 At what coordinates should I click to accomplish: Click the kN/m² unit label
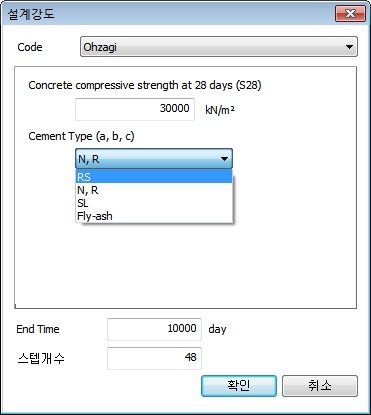(x=220, y=110)
